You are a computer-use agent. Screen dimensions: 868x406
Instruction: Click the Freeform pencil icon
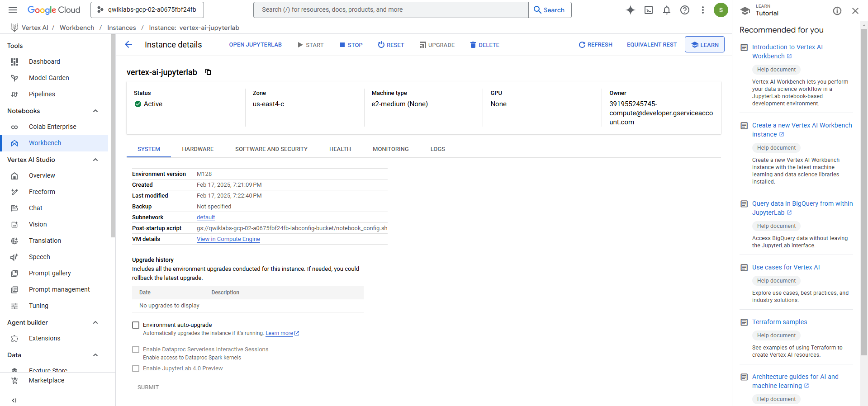[x=14, y=192]
